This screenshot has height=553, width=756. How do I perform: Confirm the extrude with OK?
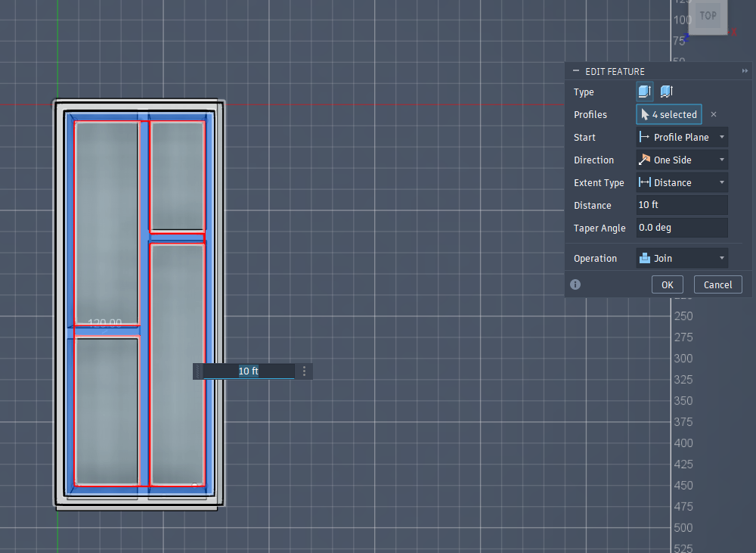[x=668, y=284]
